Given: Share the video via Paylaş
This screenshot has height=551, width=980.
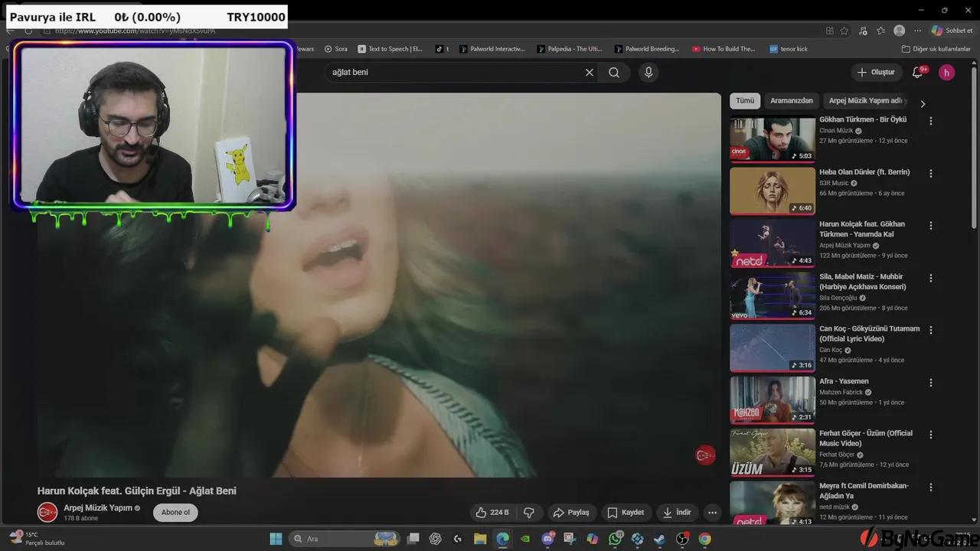Looking at the screenshot, I should (x=571, y=513).
